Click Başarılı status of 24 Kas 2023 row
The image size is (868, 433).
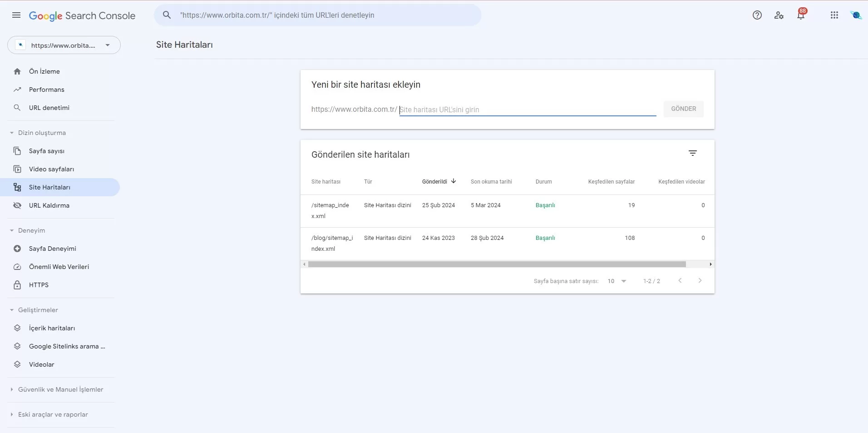(545, 238)
